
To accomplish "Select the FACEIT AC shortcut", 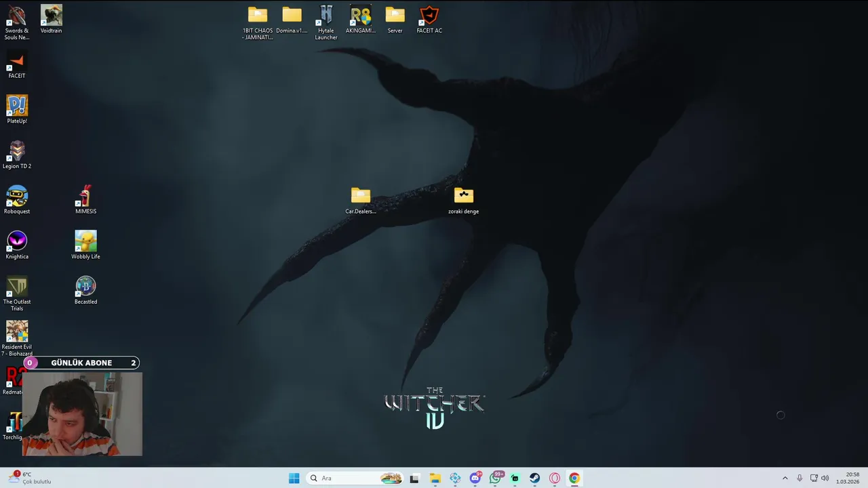I will (429, 19).
